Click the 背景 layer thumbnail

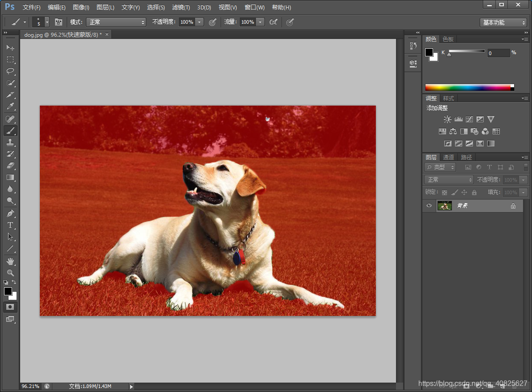(444, 206)
